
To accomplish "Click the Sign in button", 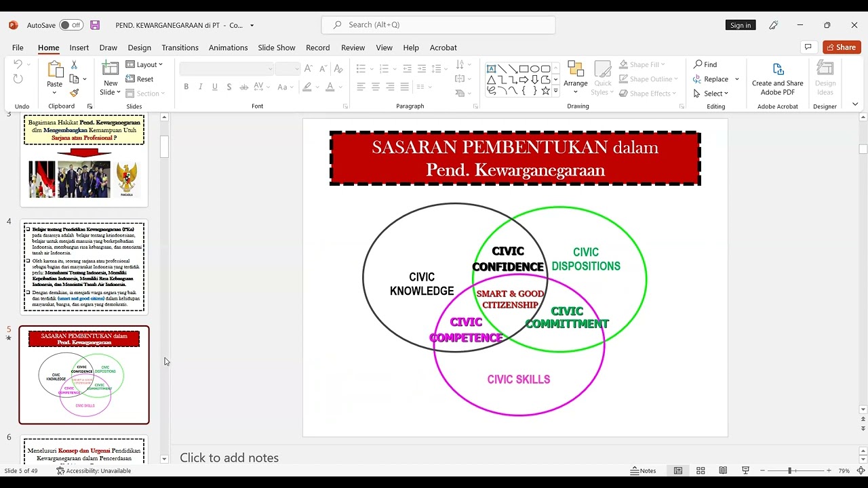I will tap(741, 25).
